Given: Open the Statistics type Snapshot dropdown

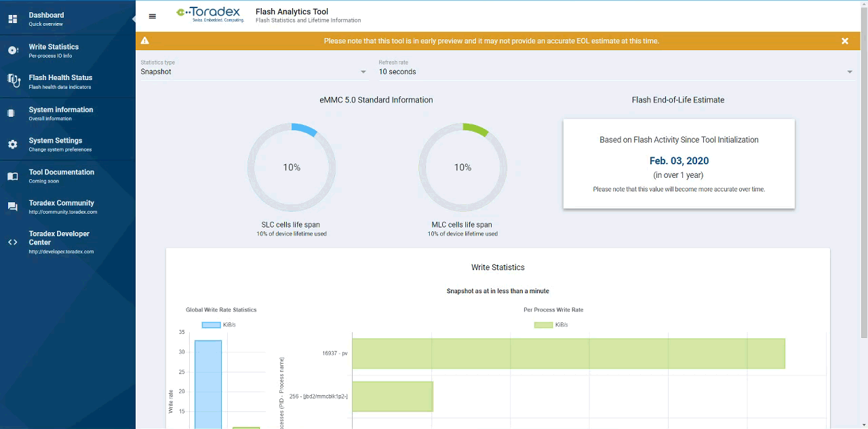Looking at the screenshot, I should click(x=254, y=71).
